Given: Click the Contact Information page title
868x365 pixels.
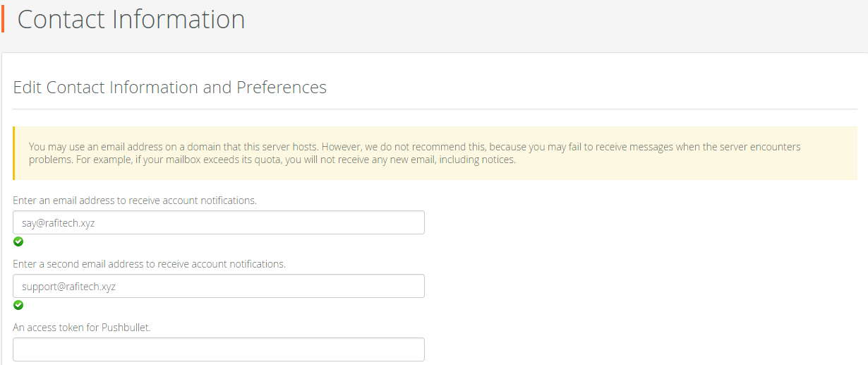Looking at the screenshot, I should point(131,19).
